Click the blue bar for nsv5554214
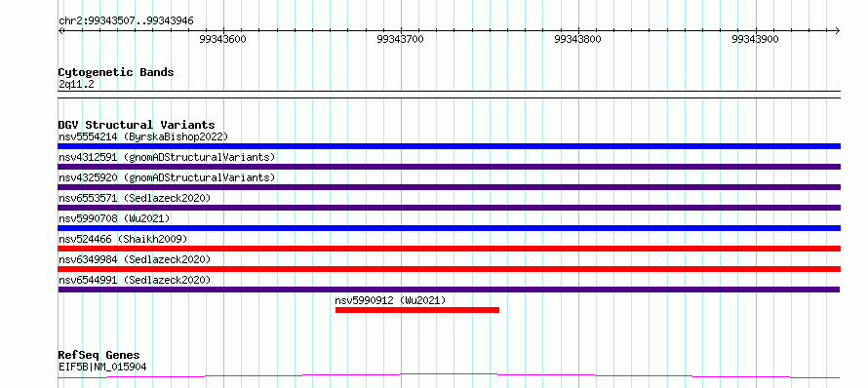This screenshot has width=868, height=388. 449,146
